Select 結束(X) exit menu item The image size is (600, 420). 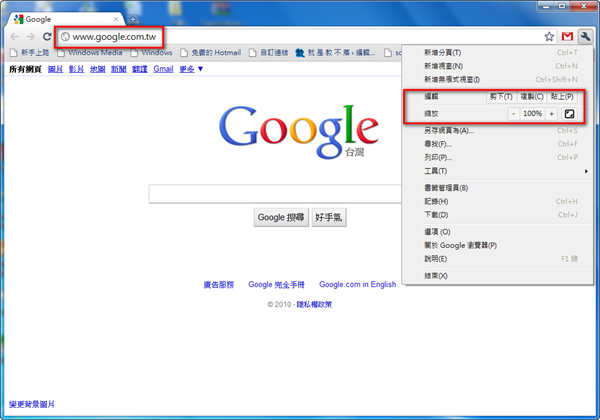(x=498, y=276)
